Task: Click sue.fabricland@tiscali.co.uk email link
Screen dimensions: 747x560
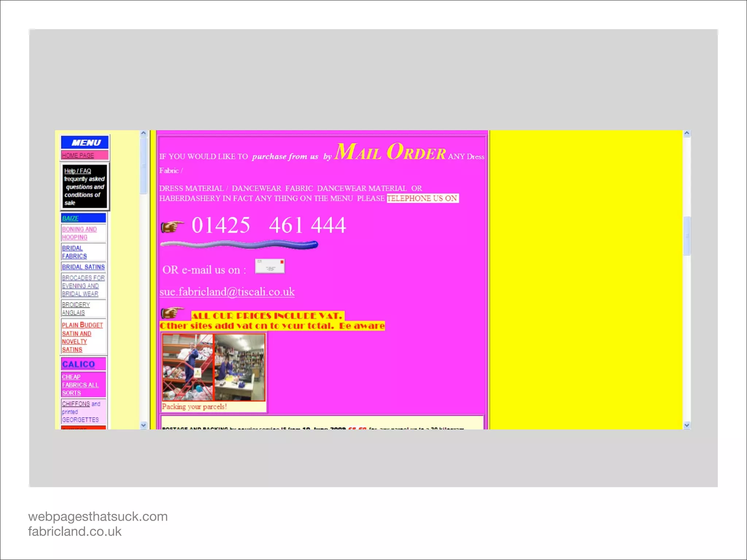Action: coord(227,292)
